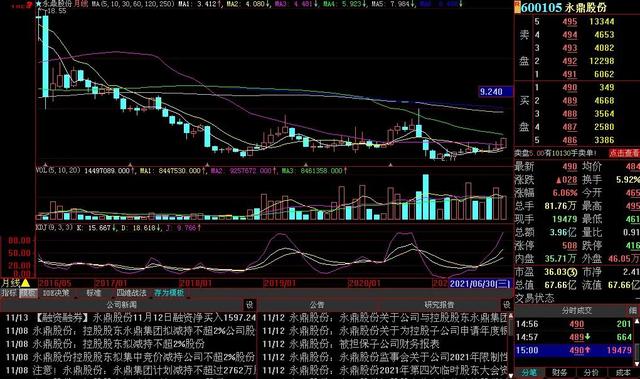This screenshot has height=379, width=640.
Task: Select the 14:56 trade row
Action: 574,324
